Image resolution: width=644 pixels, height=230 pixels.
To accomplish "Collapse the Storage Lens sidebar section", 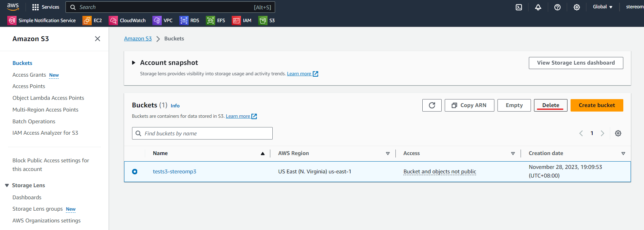I will point(7,185).
